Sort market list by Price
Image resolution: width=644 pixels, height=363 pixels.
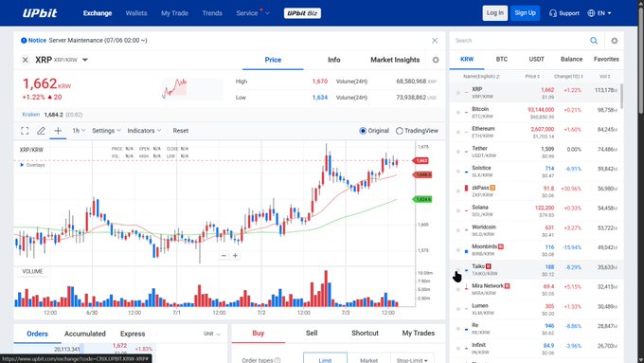tap(532, 77)
